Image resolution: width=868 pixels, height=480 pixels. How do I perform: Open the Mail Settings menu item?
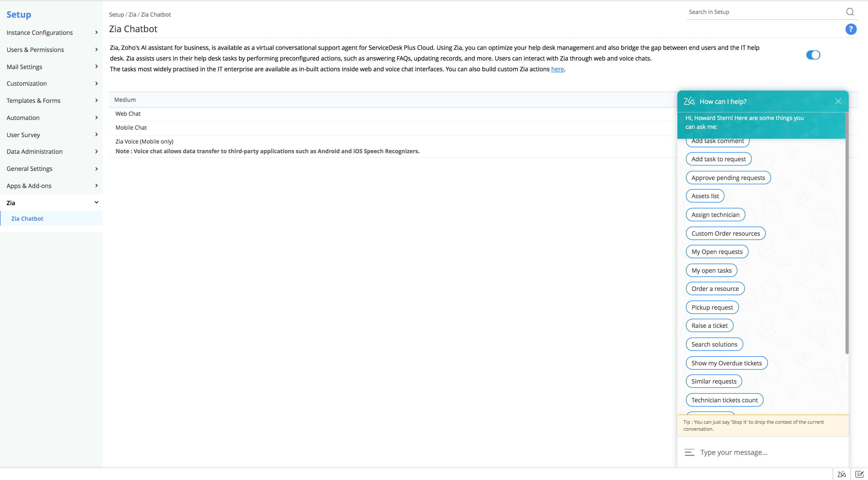[24, 67]
